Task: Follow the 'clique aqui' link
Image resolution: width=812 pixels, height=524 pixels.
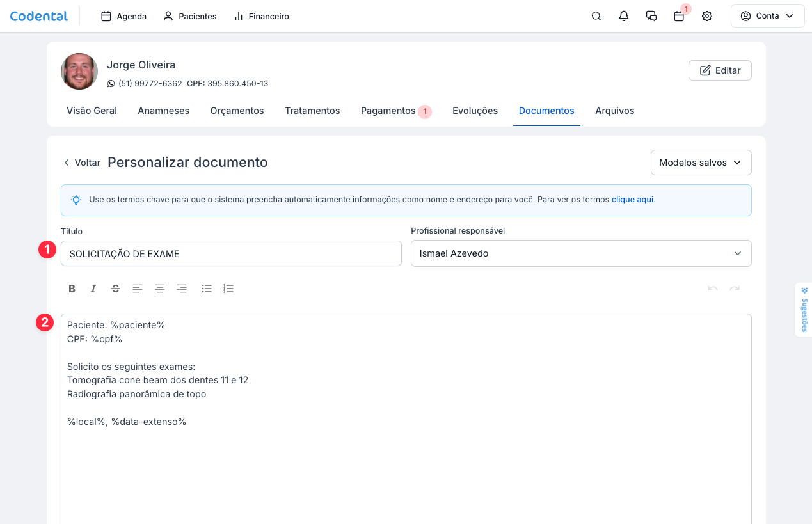Action: (x=633, y=200)
